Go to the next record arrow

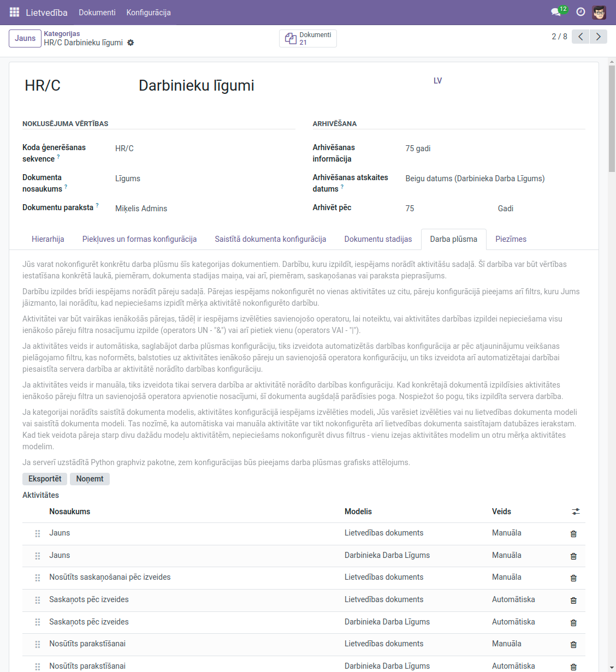pyautogui.click(x=599, y=37)
